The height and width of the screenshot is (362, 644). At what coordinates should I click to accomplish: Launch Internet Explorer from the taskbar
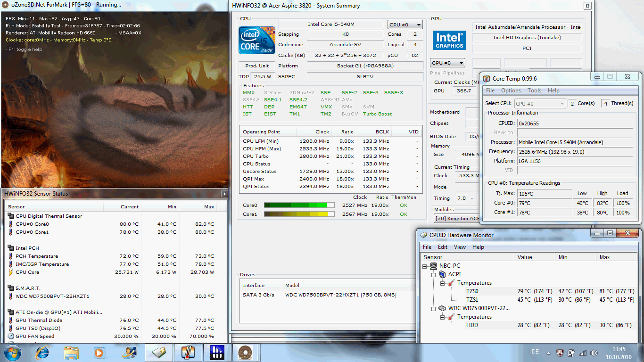point(43,352)
